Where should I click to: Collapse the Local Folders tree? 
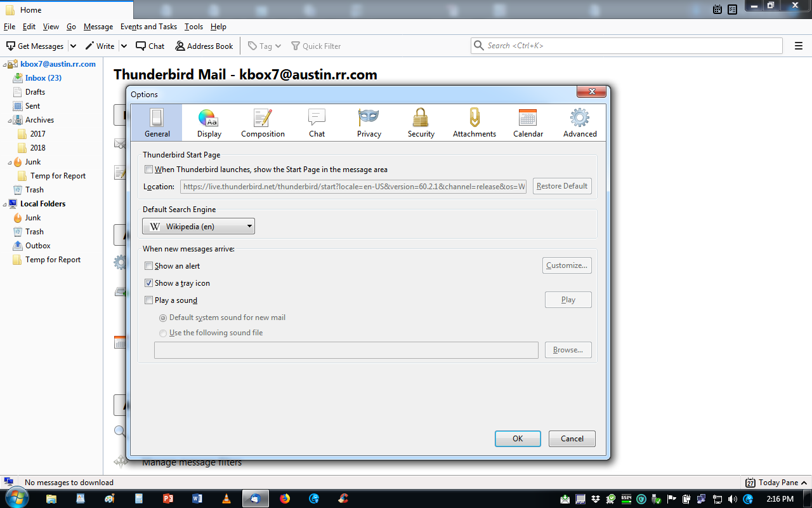[x=5, y=204]
